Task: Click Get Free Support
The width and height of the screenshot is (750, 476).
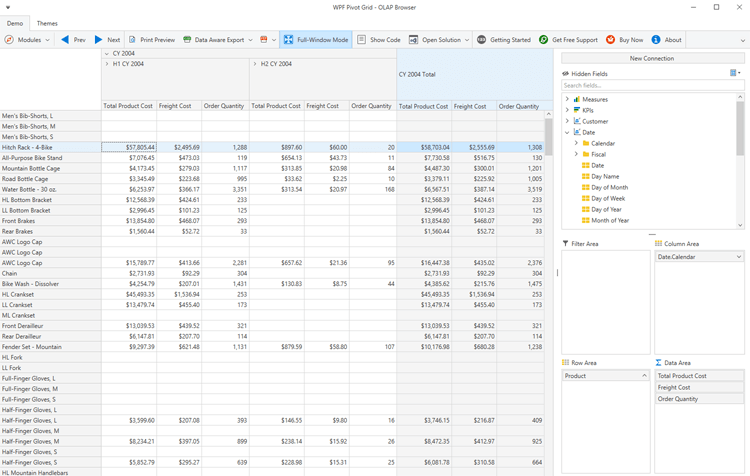Action: pos(568,40)
